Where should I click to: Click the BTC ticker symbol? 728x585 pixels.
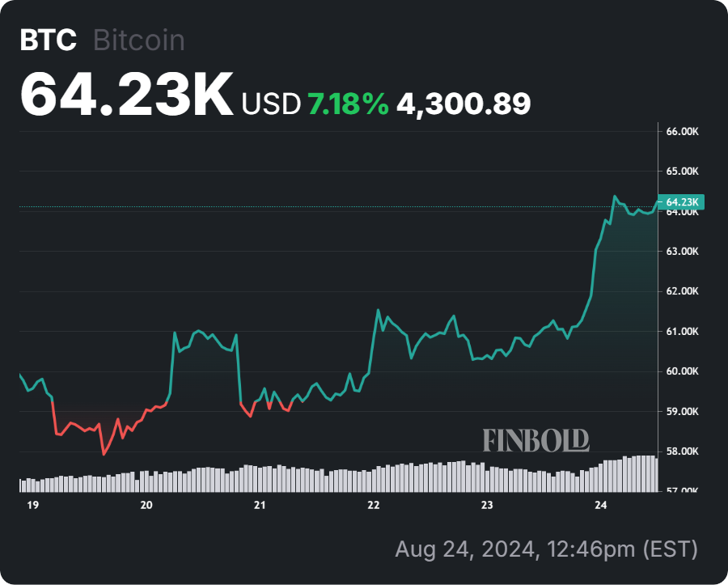click(49, 40)
